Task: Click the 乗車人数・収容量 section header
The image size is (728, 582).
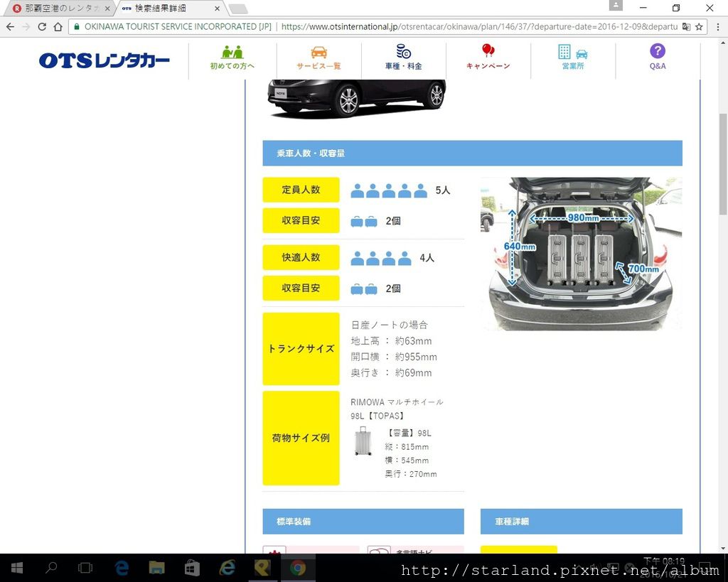Action: point(472,153)
